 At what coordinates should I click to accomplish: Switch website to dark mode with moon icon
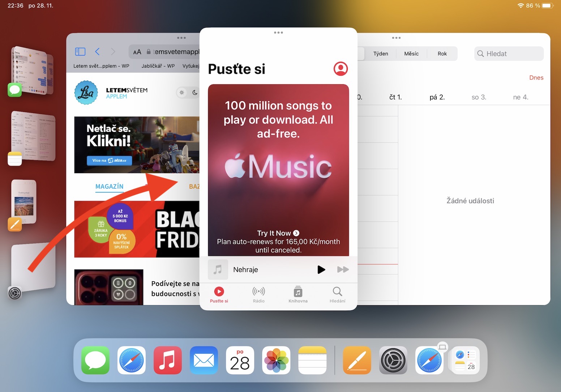(x=195, y=93)
